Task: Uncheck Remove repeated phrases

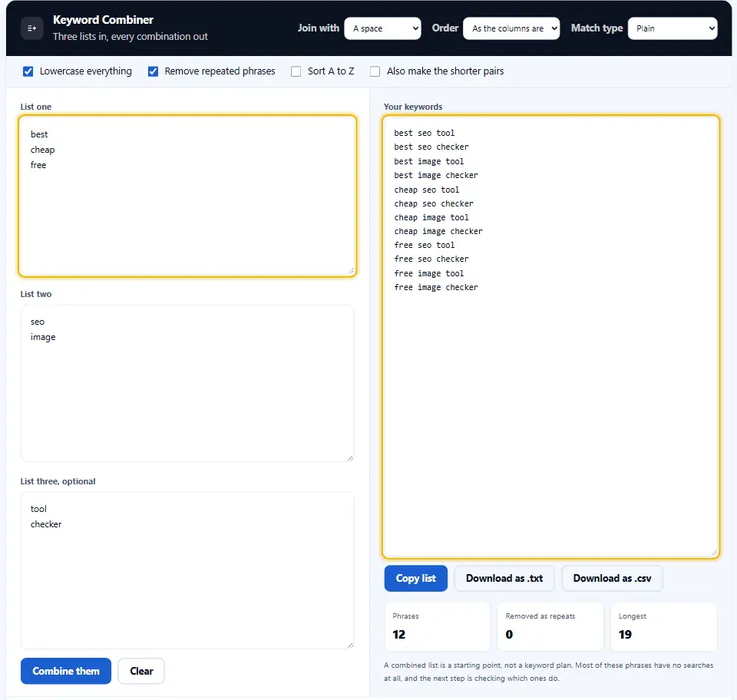Action: (154, 71)
